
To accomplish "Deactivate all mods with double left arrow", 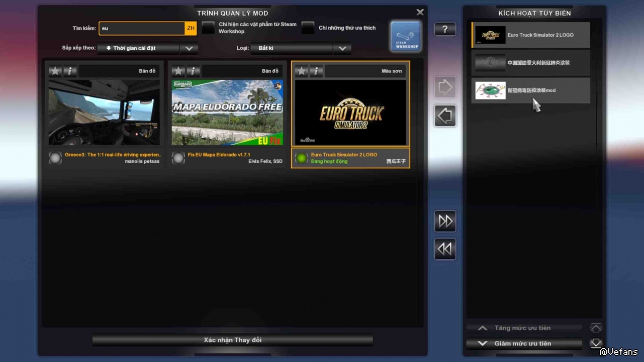I will coord(445,249).
